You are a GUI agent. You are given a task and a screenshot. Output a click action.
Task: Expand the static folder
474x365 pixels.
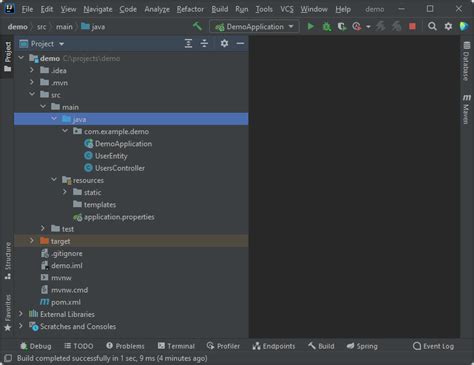tap(65, 192)
